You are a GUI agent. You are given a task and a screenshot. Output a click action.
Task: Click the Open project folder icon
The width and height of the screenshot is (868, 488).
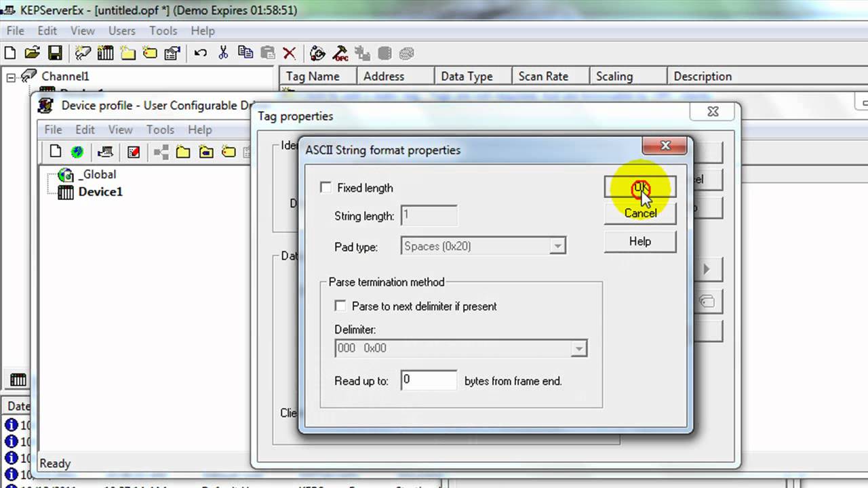pos(33,53)
